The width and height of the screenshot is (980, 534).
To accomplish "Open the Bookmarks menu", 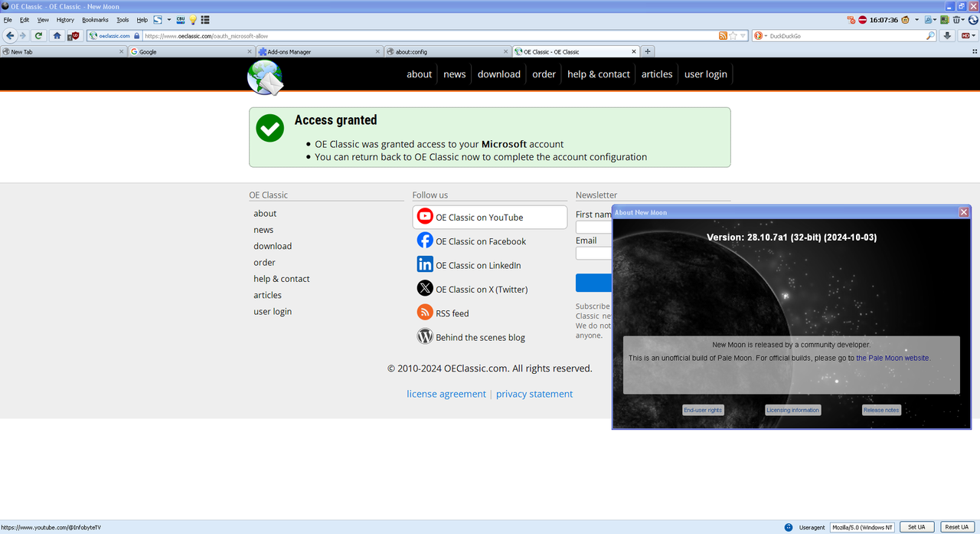I will [95, 20].
